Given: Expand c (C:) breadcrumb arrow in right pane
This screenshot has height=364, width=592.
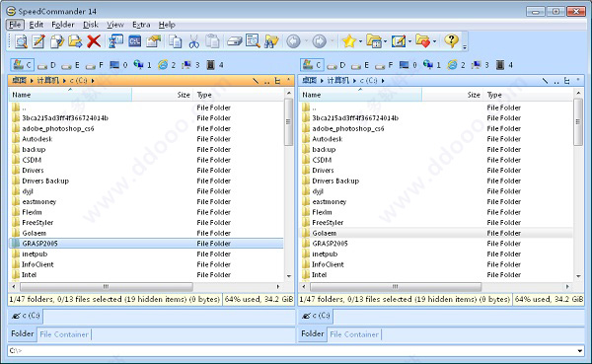Looking at the screenshot, I should click(383, 81).
